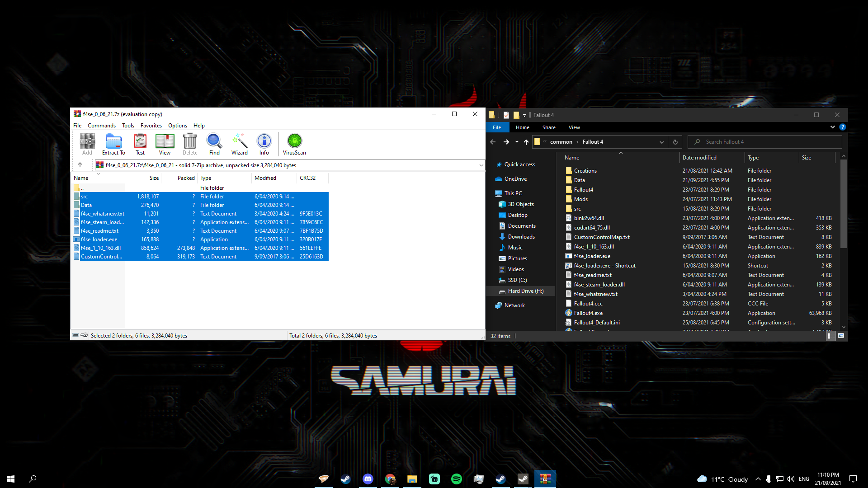Select Hard Drive (H:) in navigation pane
The height and width of the screenshot is (488, 868).
[x=525, y=291]
